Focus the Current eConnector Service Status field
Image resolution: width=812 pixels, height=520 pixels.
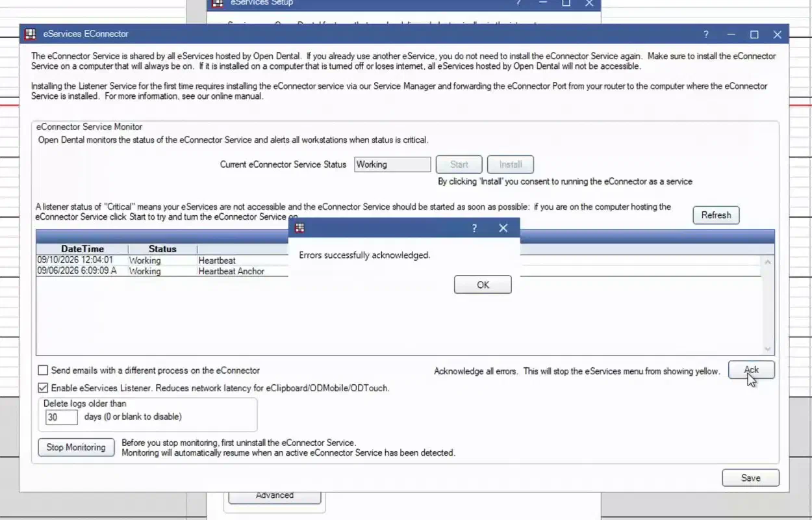pos(392,164)
